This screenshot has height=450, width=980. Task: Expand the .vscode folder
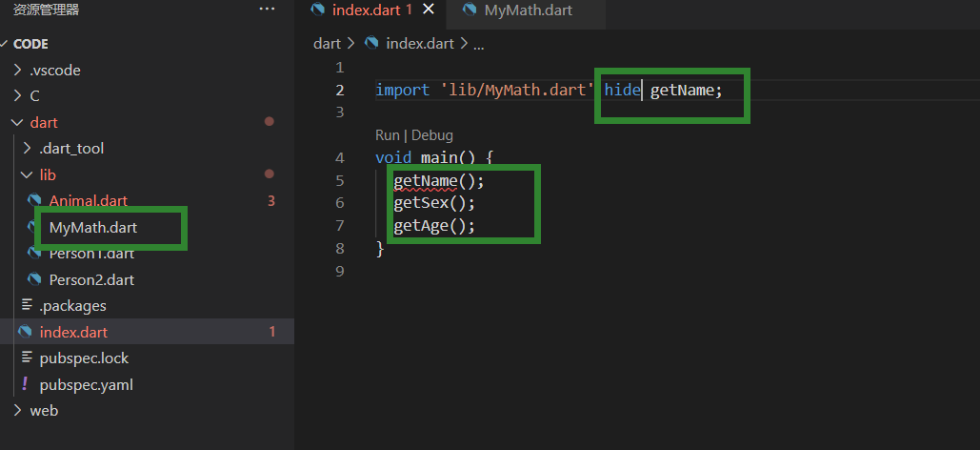pos(55,71)
